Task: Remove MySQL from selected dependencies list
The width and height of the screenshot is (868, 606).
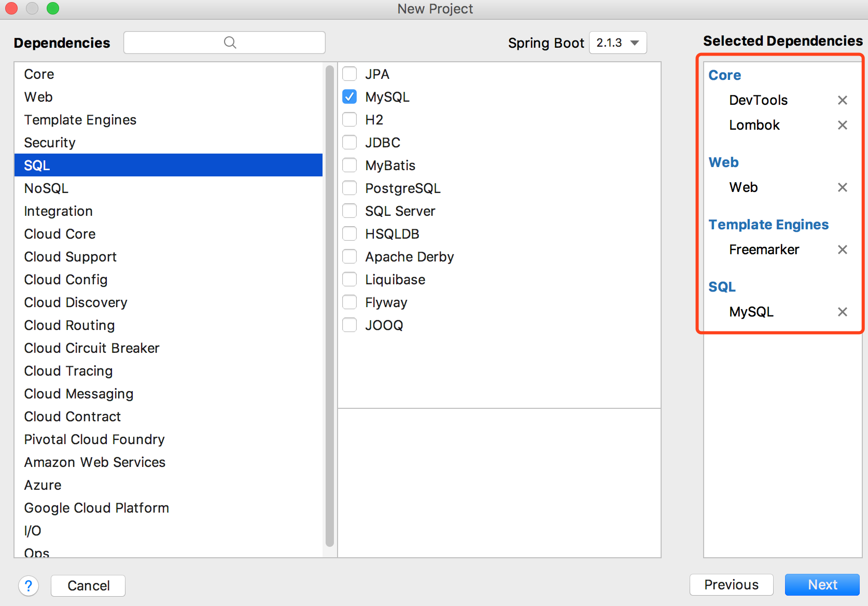Action: tap(842, 312)
